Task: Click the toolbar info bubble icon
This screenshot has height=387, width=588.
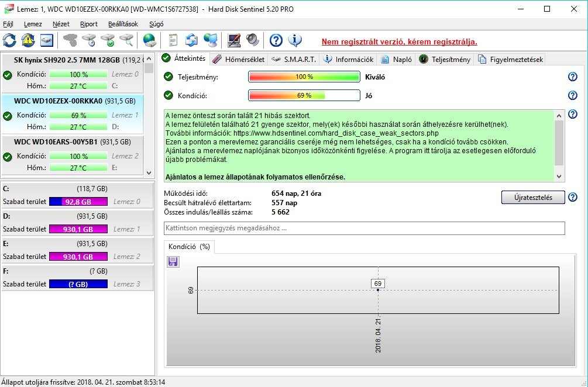Action: [295, 40]
